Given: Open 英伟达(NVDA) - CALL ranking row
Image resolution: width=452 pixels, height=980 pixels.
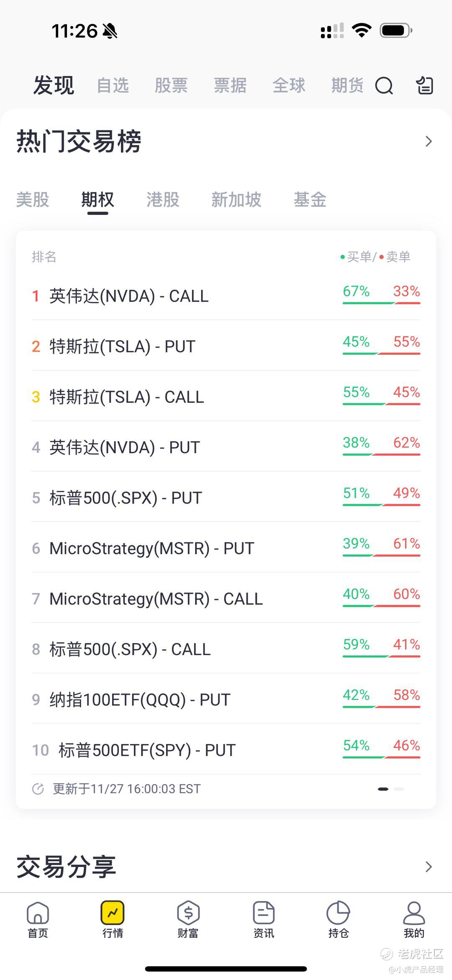Looking at the screenshot, I should (x=129, y=296).
